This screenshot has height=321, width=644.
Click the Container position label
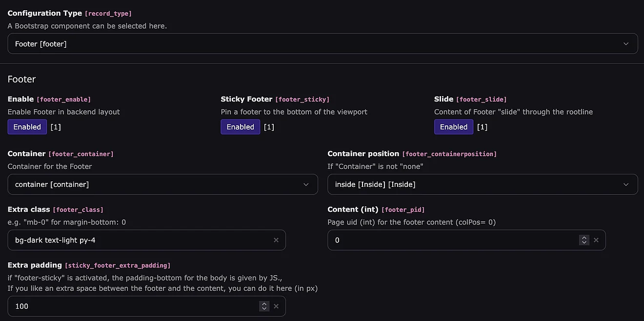363,154
